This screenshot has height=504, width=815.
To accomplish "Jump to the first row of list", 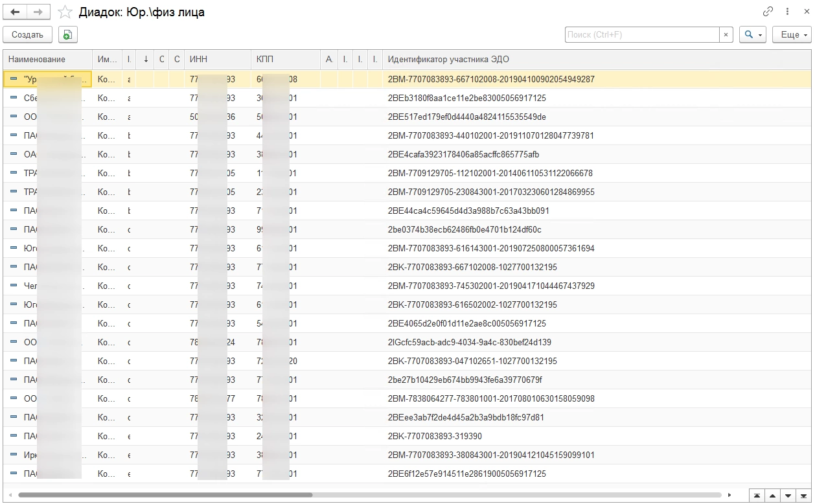I will pyautogui.click(x=756, y=496).
